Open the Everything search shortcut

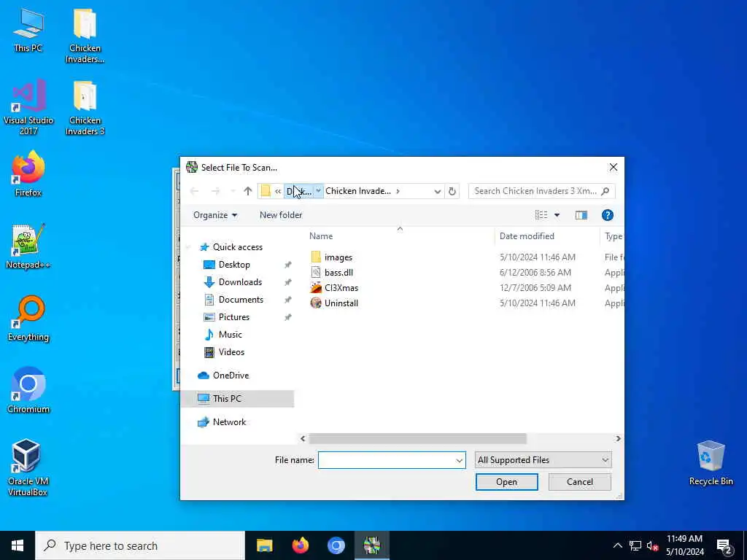(x=28, y=319)
